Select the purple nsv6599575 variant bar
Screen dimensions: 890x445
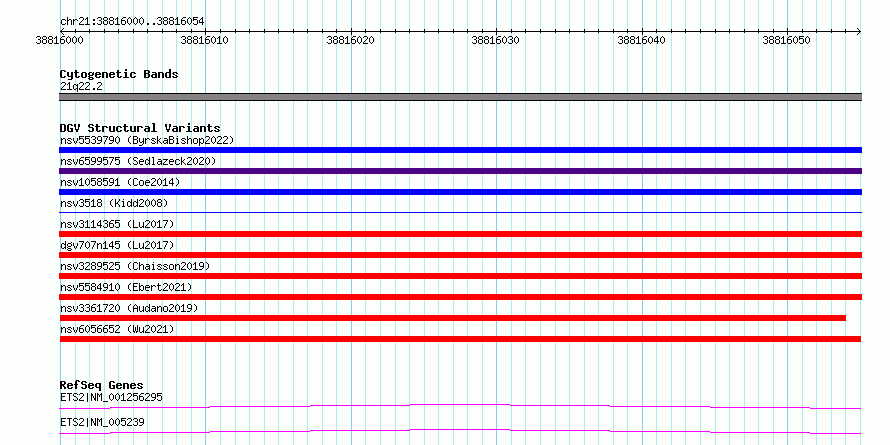[460, 171]
